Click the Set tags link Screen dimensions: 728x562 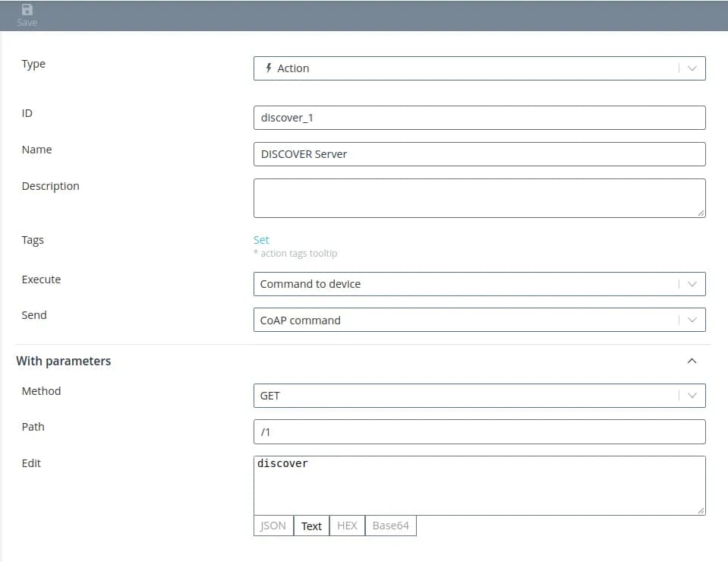click(x=261, y=240)
